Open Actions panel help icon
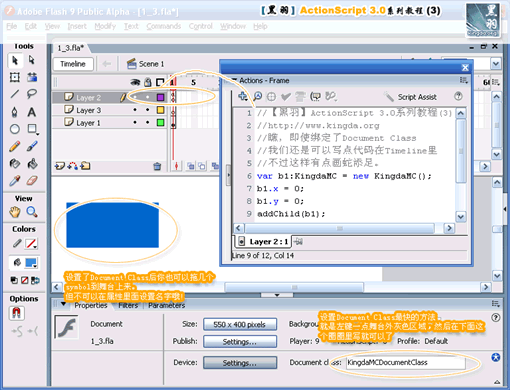 (x=458, y=96)
